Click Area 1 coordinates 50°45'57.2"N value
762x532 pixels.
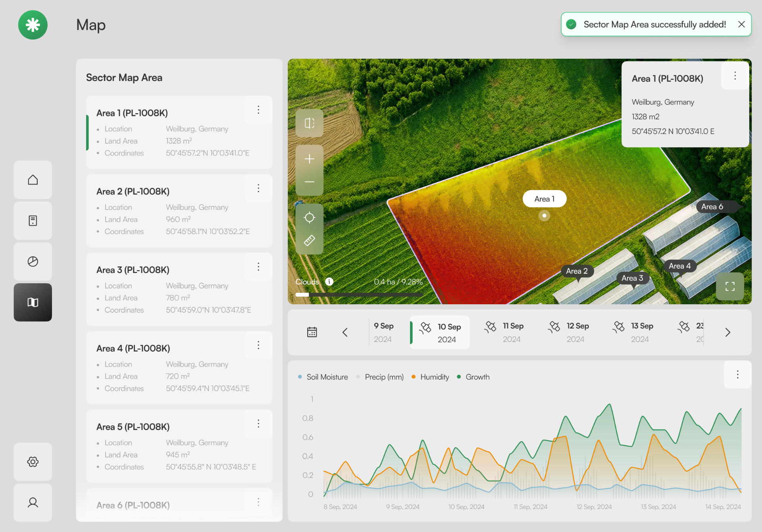click(208, 153)
